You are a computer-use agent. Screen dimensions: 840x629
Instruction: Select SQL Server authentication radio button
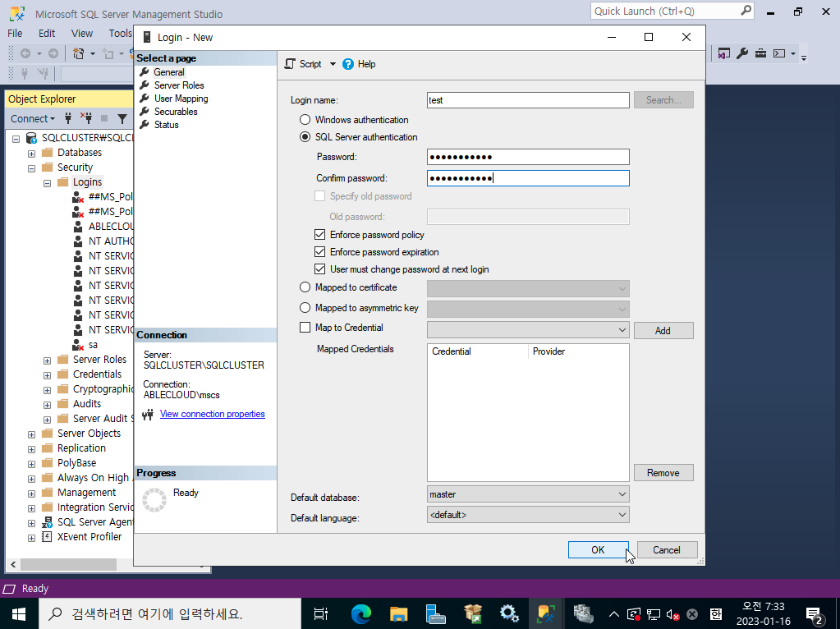point(305,136)
